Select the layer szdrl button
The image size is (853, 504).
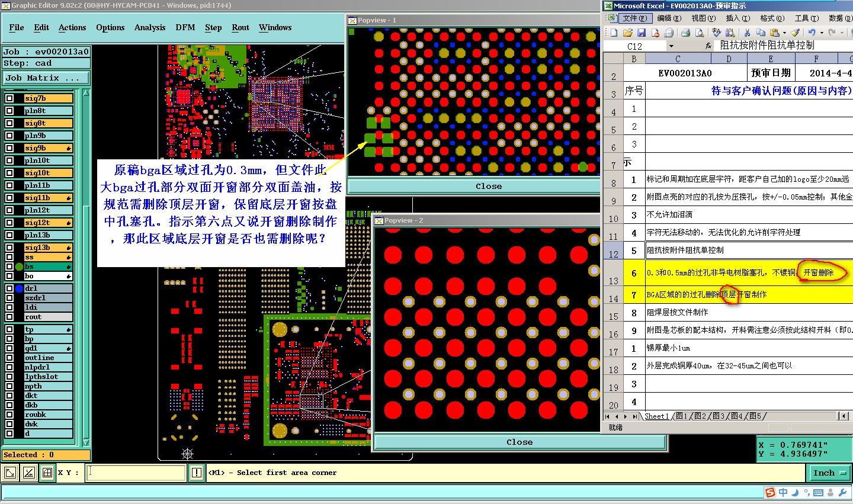click(48, 298)
